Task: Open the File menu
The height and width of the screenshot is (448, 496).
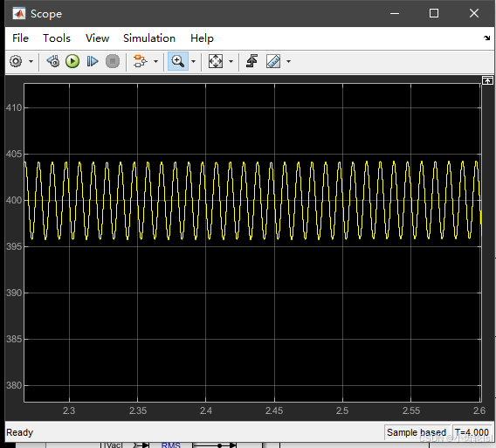Action: pyautogui.click(x=20, y=38)
